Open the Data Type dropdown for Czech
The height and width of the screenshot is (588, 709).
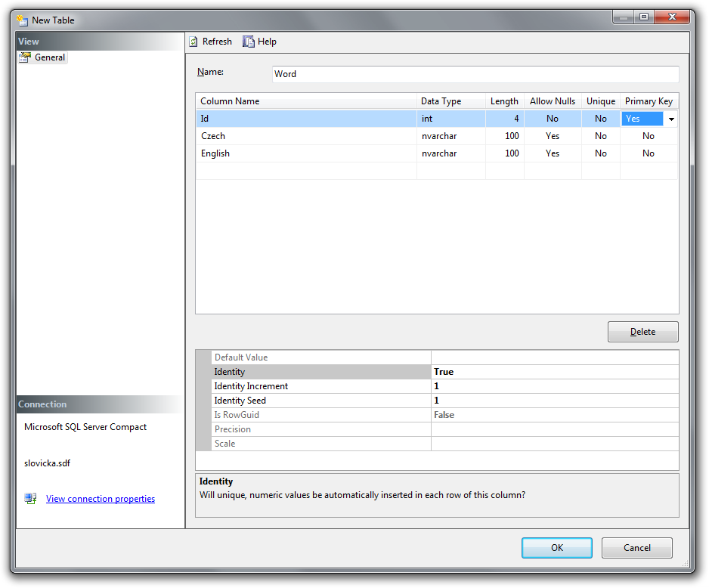[x=451, y=135]
